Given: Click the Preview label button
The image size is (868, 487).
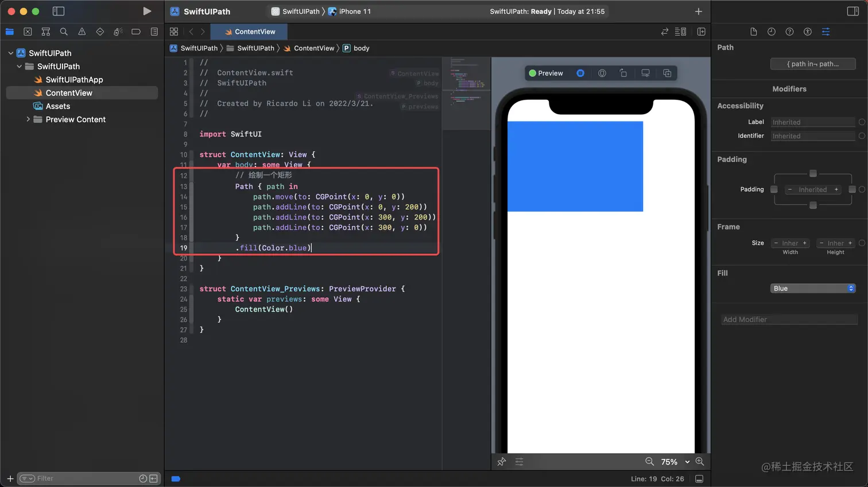Looking at the screenshot, I should pyautogui.click(x=546, y=73).
